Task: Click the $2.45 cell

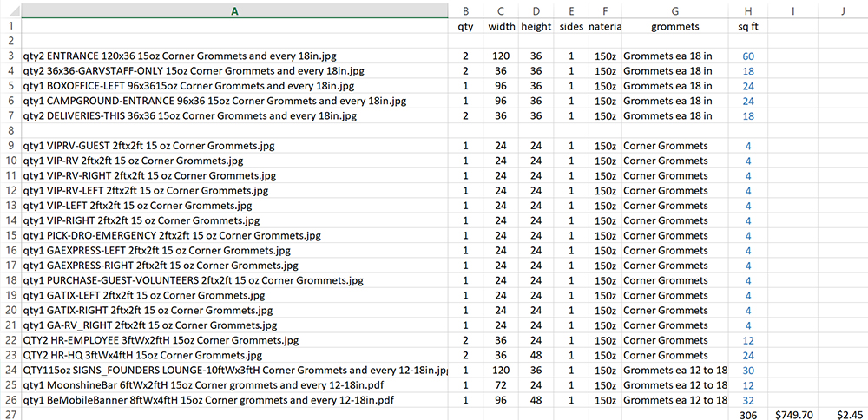Action: pos(843,415)
